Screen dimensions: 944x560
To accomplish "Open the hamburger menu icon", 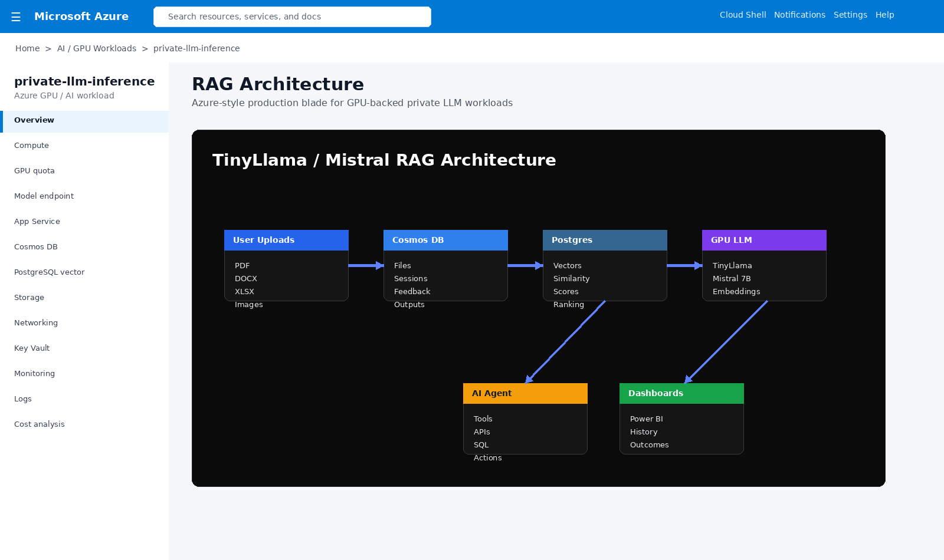I will (x=16, y=17).
